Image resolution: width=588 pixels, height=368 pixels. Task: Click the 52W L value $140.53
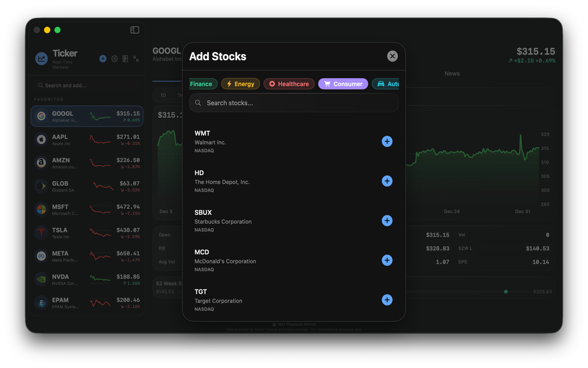click(537, 248)
